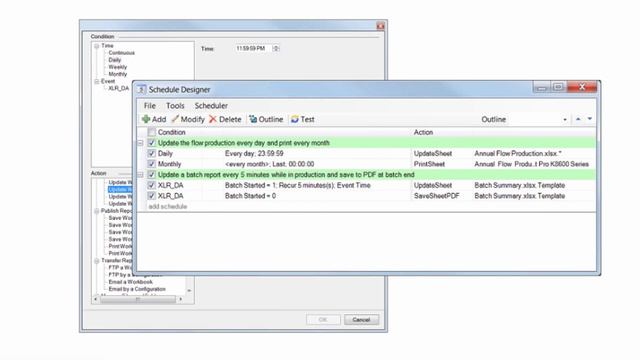The image size is (640, 360).
Task: Open the Outline dropdown arrow
Action: tap(565, 120)
